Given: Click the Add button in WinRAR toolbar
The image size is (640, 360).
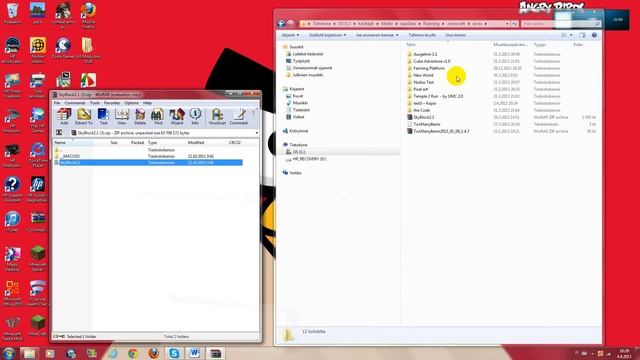Looking at the screenshot, I should tap(64, 116).
